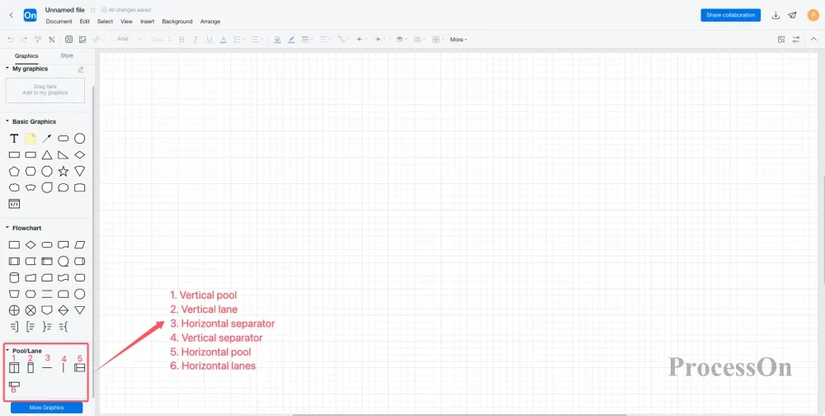Select the circled plus flowchart shape
Image resolution: width=825 pixels, height=416 pixels.
[14, 310]
